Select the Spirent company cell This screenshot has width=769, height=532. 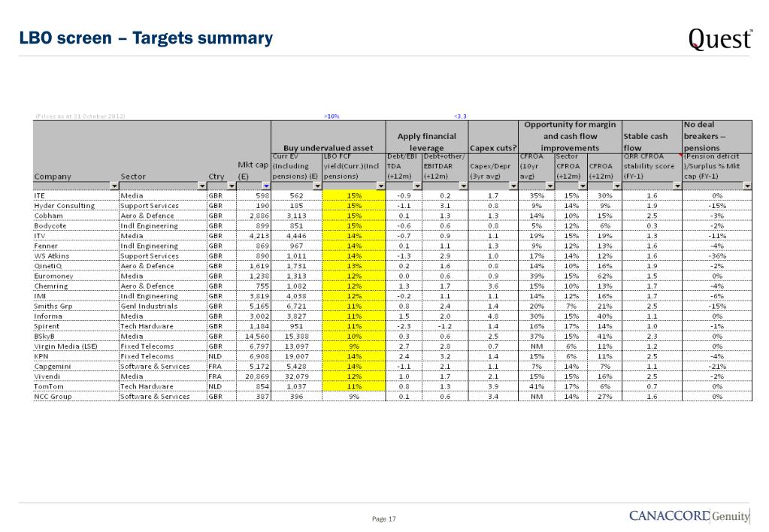click(76, 326)
